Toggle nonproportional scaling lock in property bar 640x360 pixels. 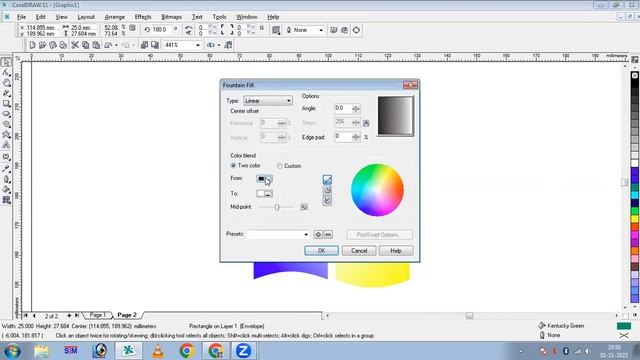click(132, 28)
